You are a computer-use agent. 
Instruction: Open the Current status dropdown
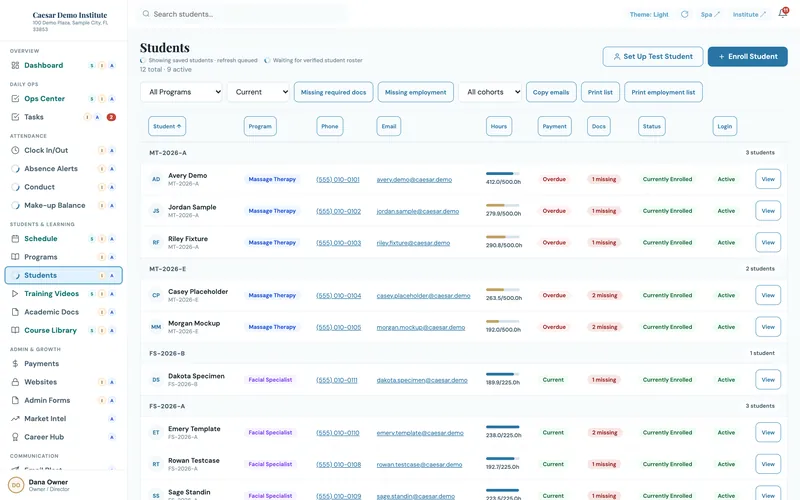[258, 92]
